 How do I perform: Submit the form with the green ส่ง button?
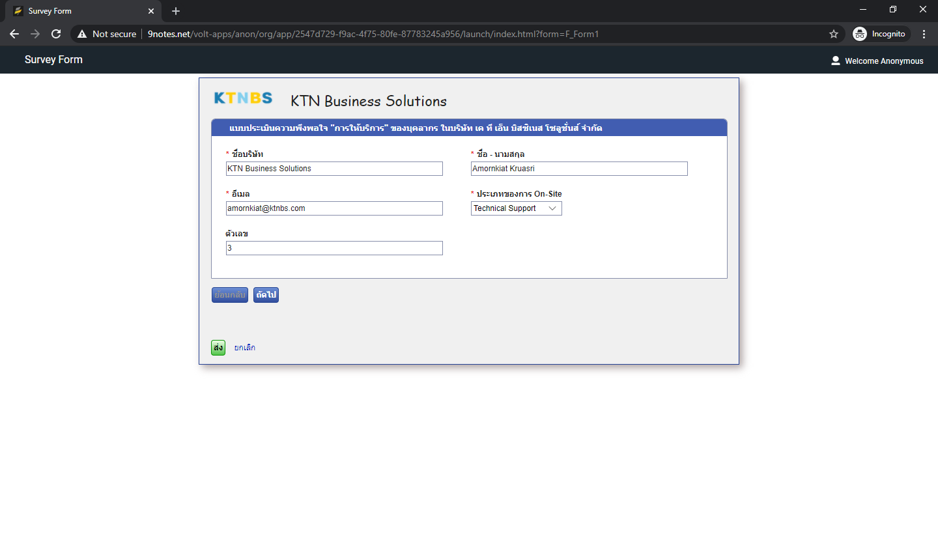[218, 348]
